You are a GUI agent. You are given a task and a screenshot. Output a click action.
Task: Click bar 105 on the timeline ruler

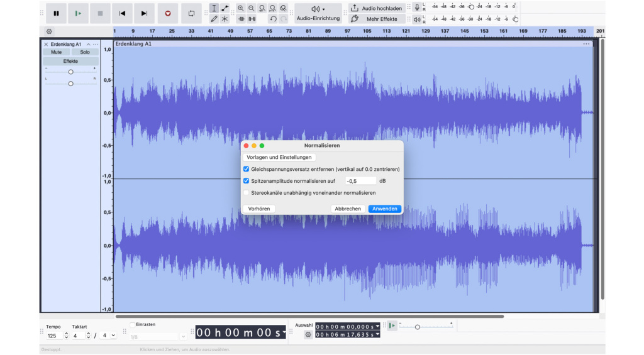pyautogui.click(x=367, y=31)
